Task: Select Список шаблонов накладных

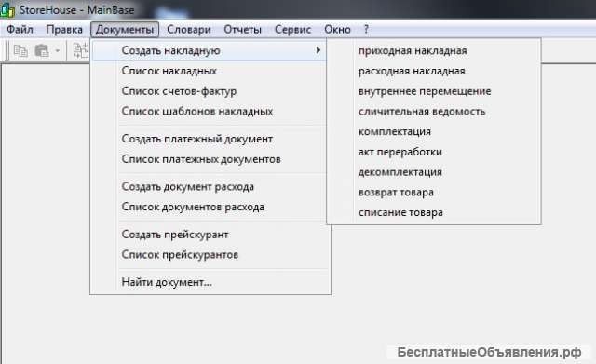Action: click(x=210, y=112)
